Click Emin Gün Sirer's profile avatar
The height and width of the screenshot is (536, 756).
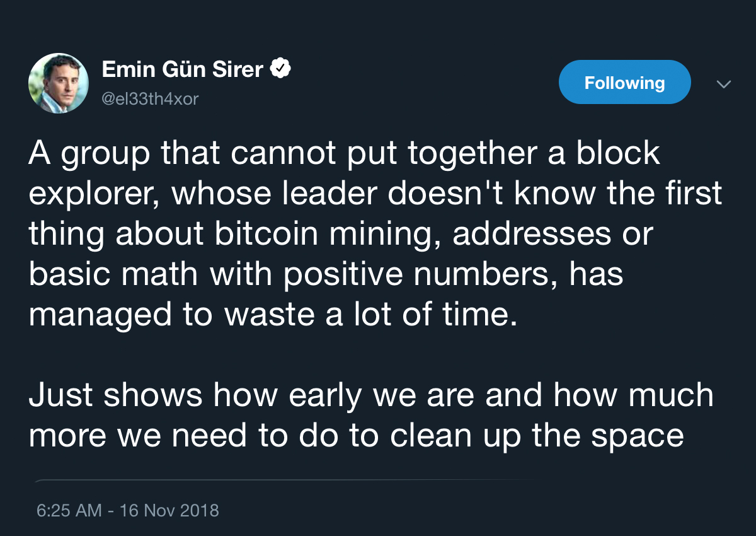(58, 83)
